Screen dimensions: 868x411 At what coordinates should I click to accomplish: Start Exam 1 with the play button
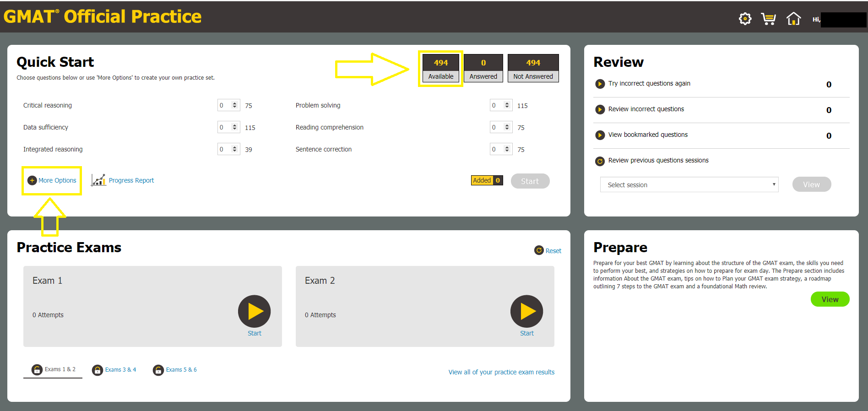coord(254,311)
